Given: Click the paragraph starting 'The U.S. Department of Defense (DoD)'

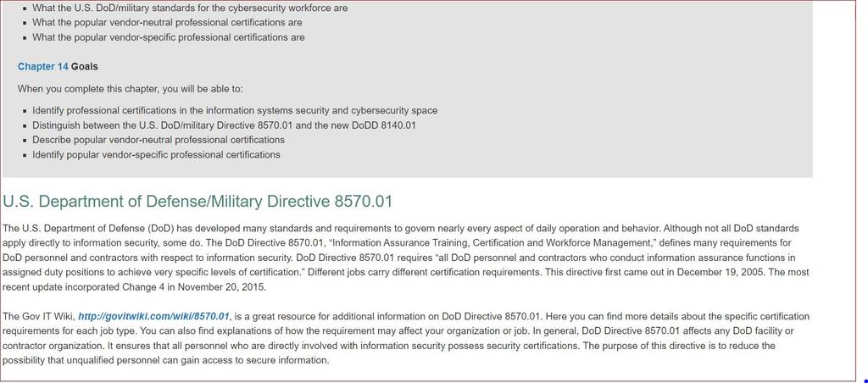Looking at the screenshot, I should tap(406, 258).
